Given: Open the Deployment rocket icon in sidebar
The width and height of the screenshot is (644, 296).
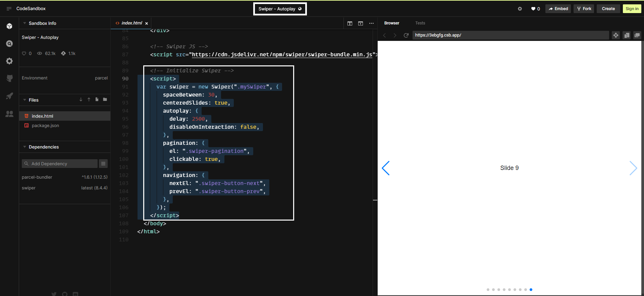Looking at the screenshot, I should point(9,96).
